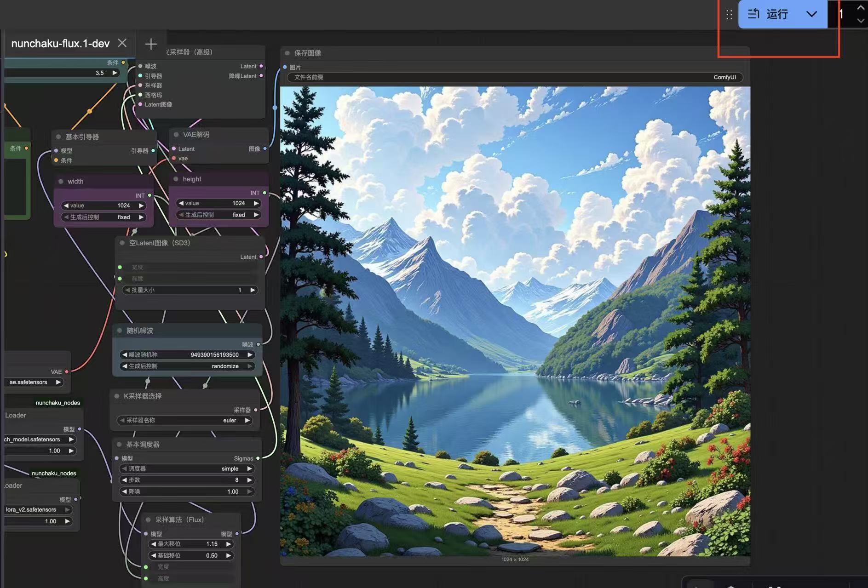Click the generated landscape image preview
Image resolution: width=868 pixels, height=588 pixels.
[x=515, y=321]
